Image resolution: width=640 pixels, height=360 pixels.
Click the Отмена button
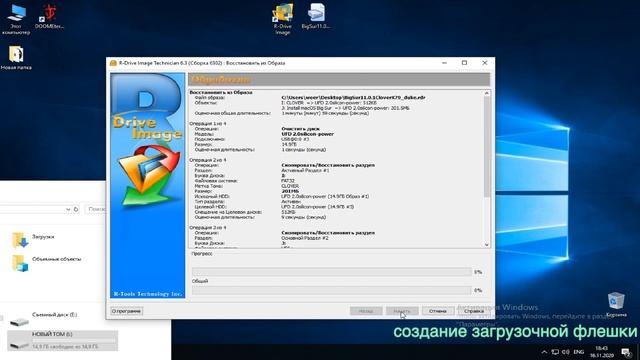(438, 311)
